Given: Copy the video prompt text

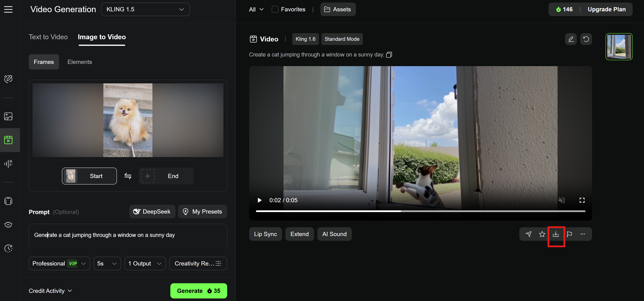Looking at the screenshot, I should pyautogui.click(x=389, y=55).
